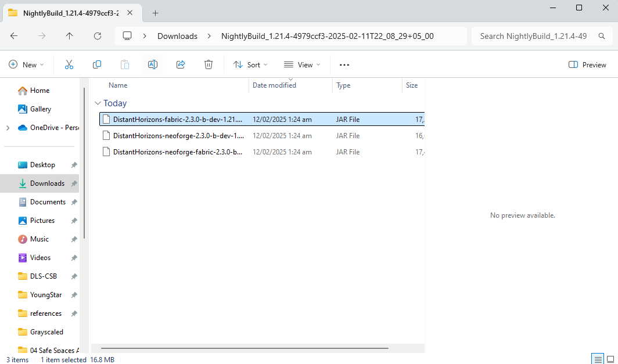
Task: Click the forward navigation arrow
Action: pyautogui.click(x=42, y=36)
